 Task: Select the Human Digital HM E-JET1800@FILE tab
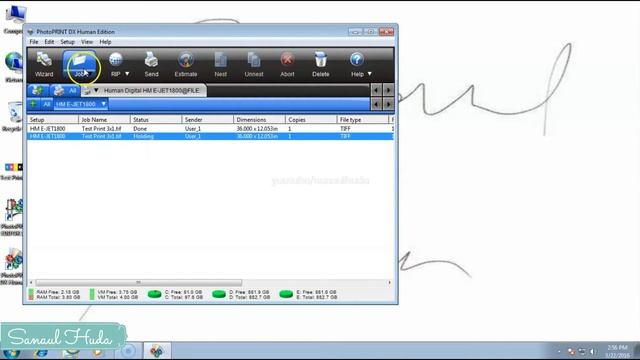(x=151, y=90)
